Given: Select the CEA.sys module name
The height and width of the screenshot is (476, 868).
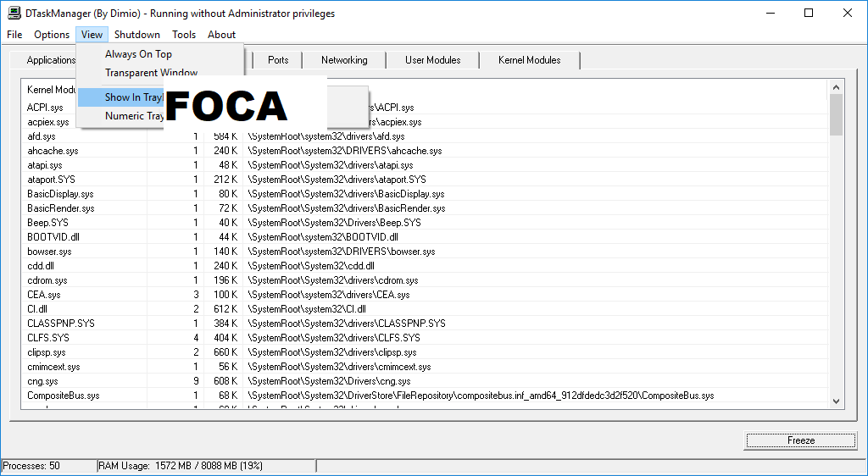Looking at the screenshot, I should click(x=44, y=294).
